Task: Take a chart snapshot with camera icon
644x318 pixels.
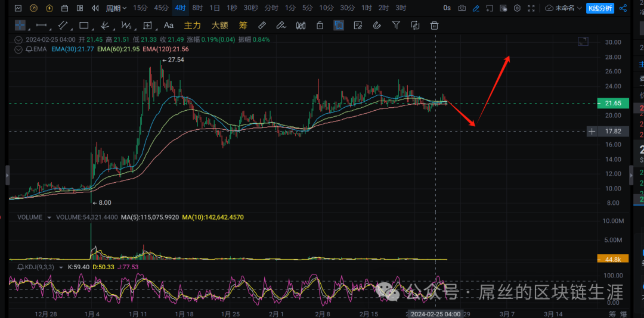Action: 462,8
